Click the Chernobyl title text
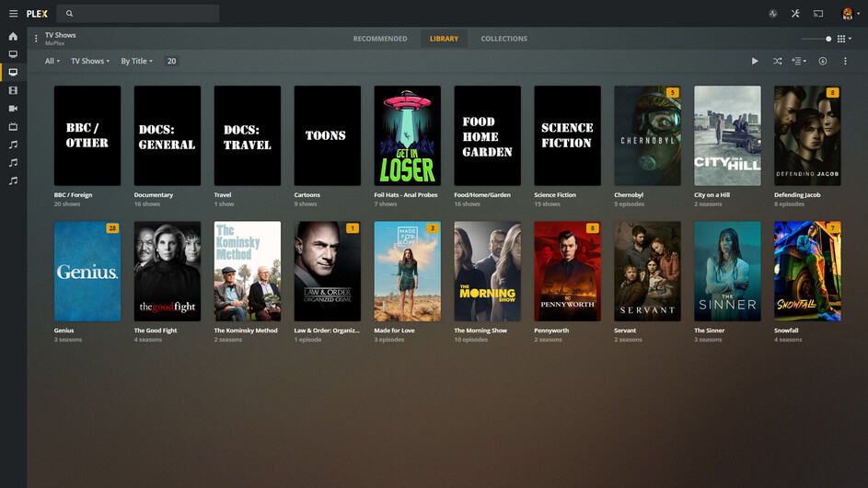Image resolution: width=868 pixels, height=488 pixels. click(629, 195)
